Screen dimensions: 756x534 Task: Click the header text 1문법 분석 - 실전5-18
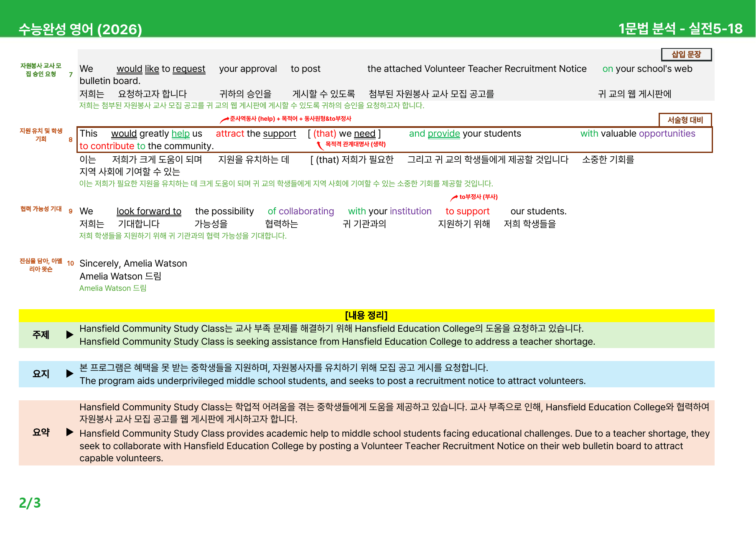(680, 28)
